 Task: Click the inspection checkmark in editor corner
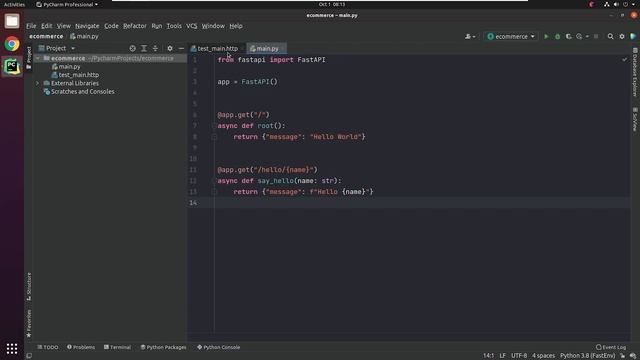pyautogui.click(x=624, y=60)
